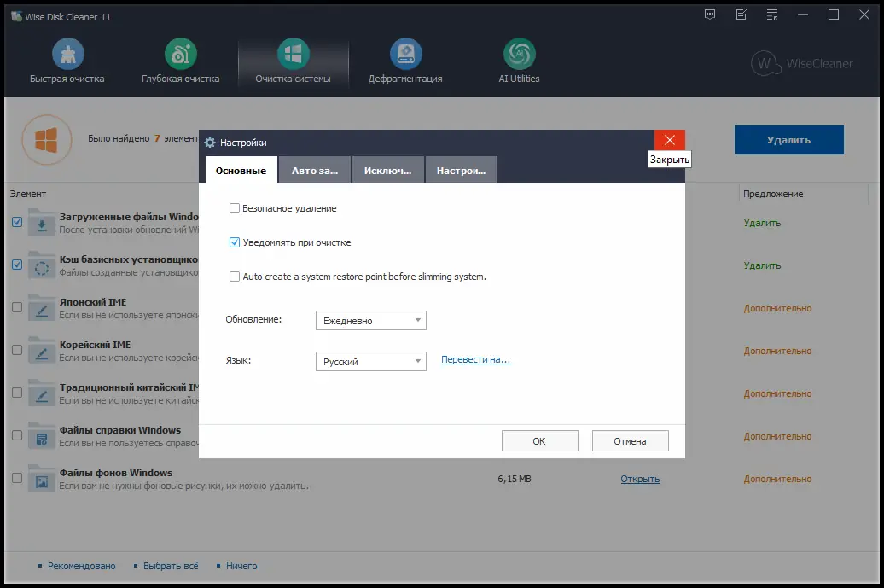Click the Перевести на... link
The width and height of the screenshot is (884, 588).
pos(476,359)
